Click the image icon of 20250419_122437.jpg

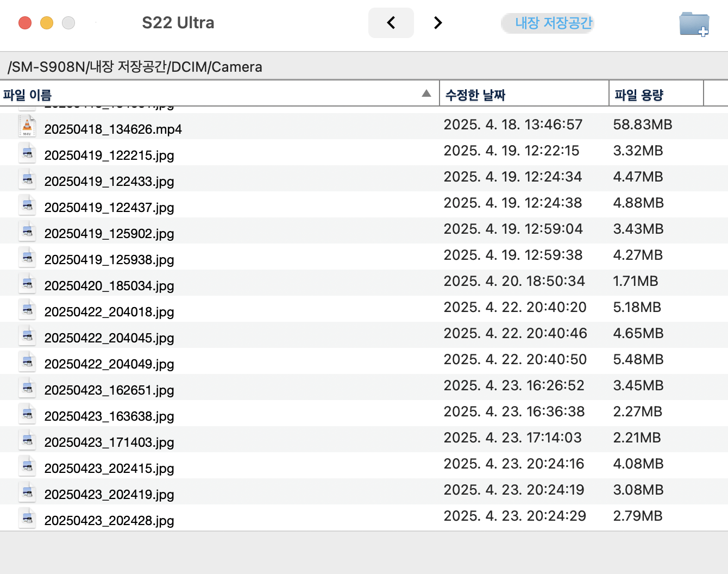click(27, 205)
